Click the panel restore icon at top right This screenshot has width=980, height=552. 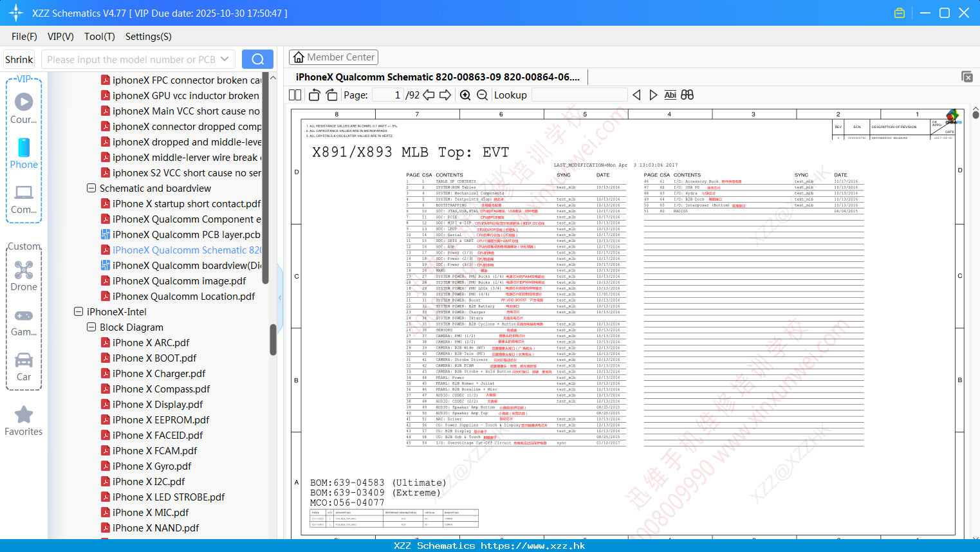coord(967,77)
